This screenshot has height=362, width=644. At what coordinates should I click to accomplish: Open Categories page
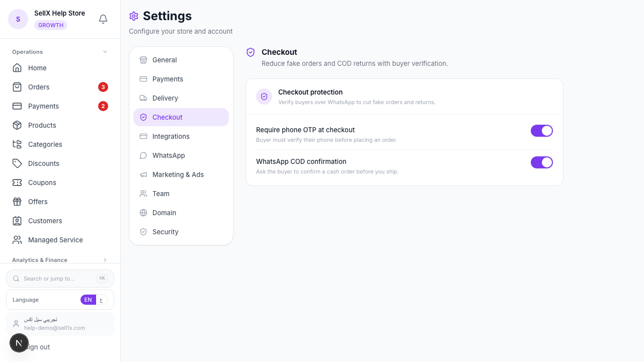[x=60, y=144]
